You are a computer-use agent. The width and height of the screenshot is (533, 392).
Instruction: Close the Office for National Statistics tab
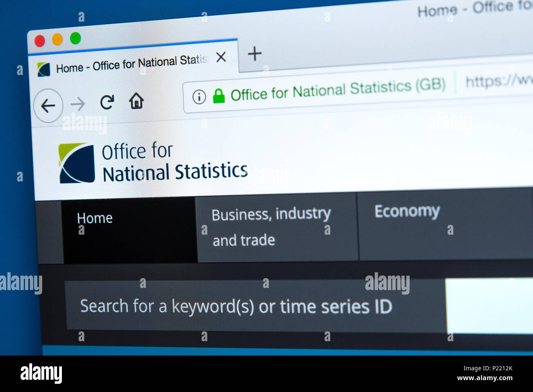[221, 57]
